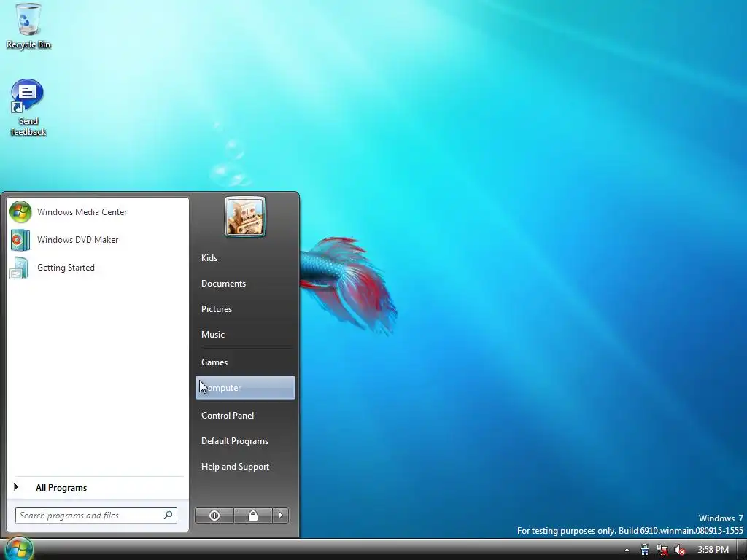Click the power button in Start menu
This screenshot has height=560, width=747.
(x=214, y=516)
